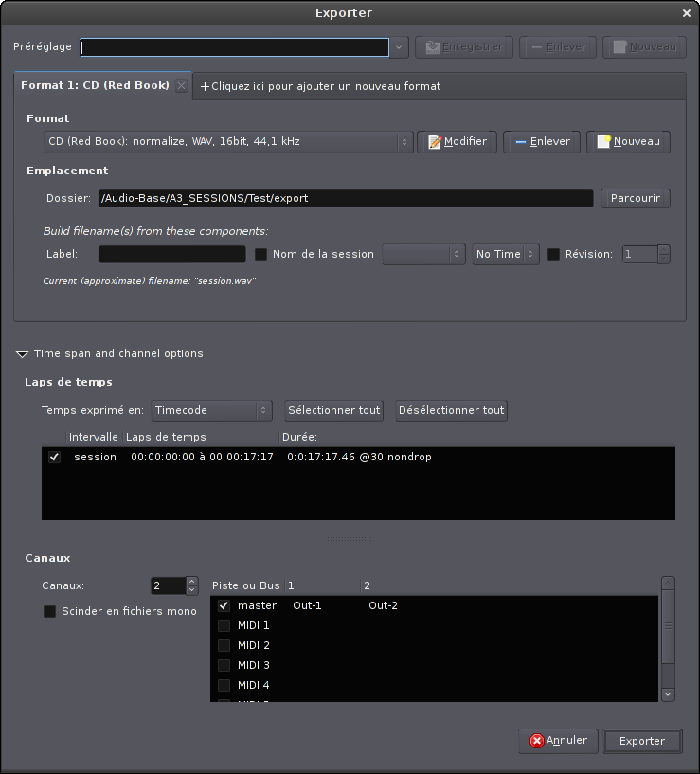Check the MIDI 3 track checkbox
The width and height of the screenshot is (700, 774).
(224, 665)
